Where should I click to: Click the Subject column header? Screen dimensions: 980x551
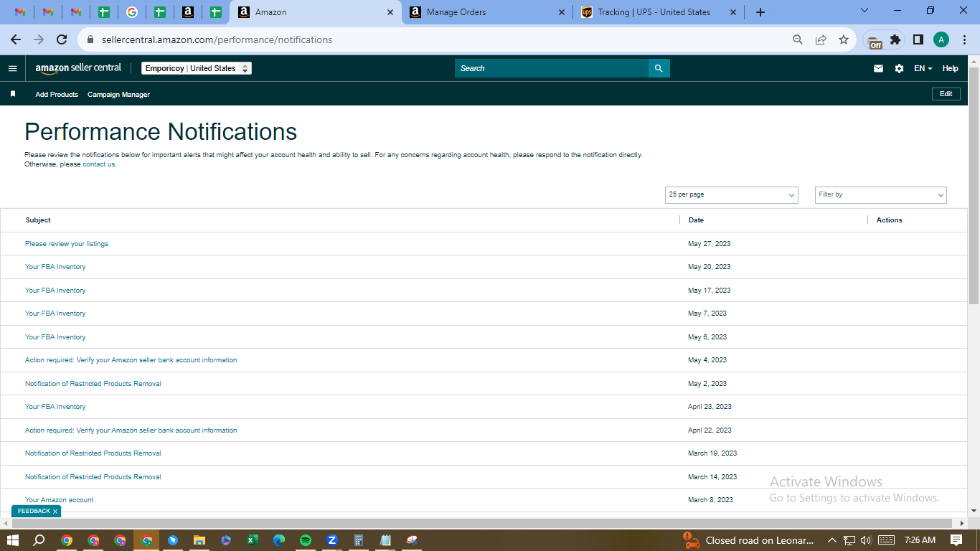tap(38, 220)
